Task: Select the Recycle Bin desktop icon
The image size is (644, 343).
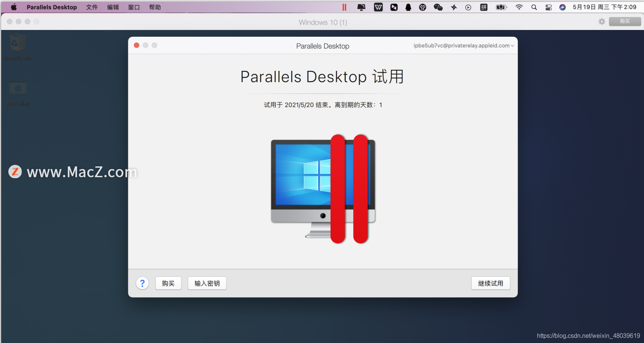Action: point(17,47)
